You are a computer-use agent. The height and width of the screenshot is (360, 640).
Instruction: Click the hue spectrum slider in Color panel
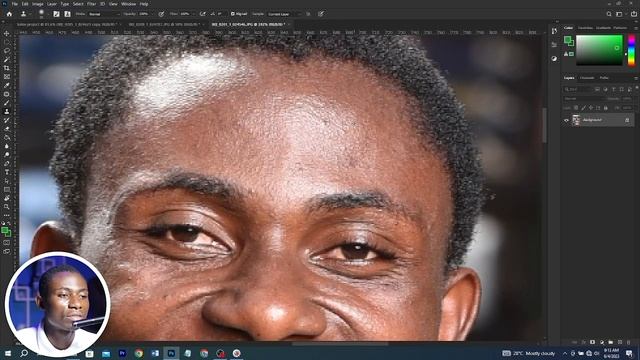point(631,50)
